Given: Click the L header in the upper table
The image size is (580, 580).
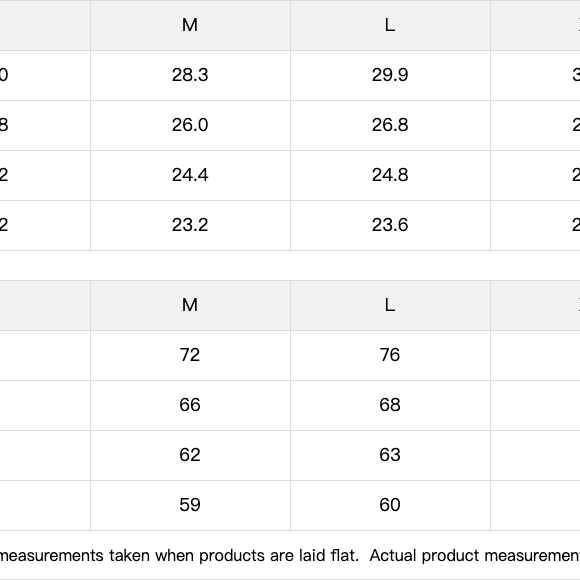Looking at the screenshot, I should [x=390, y=25].
